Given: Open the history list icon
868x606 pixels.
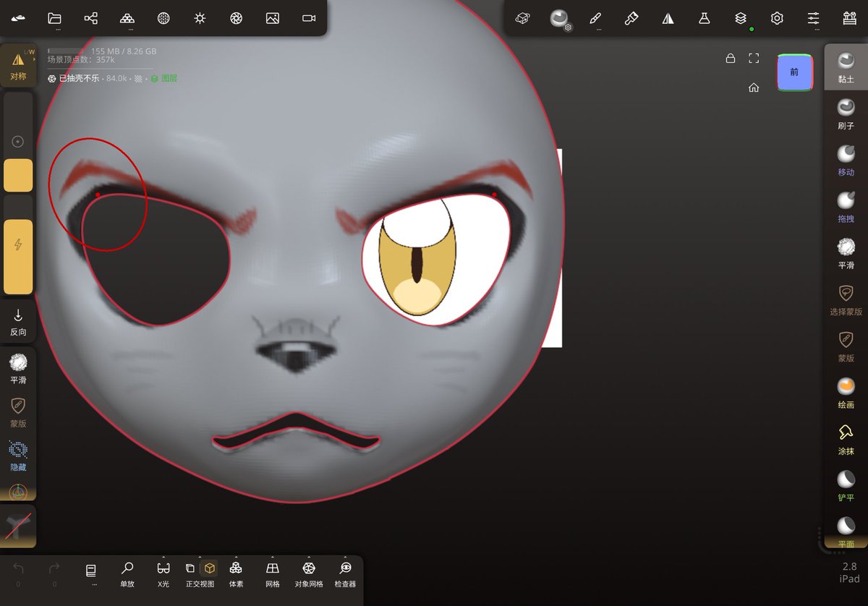Looking at the screenshot, I should [x=91, y=573].
